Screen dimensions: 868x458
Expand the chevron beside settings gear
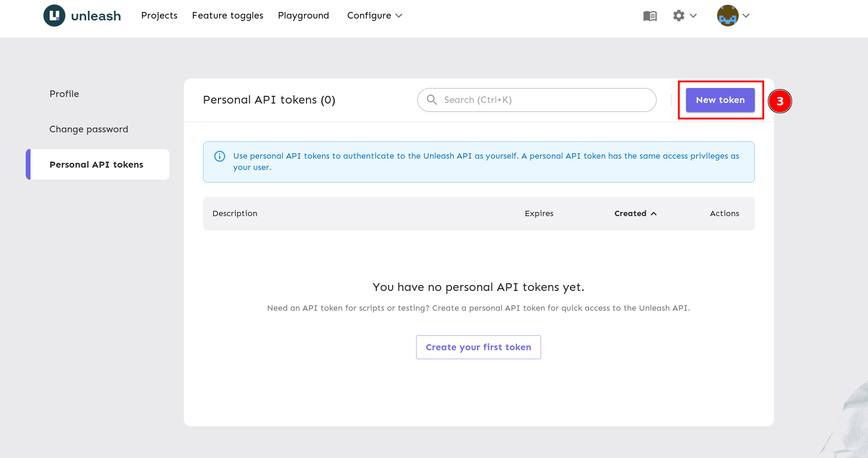(x=693, y=16)
